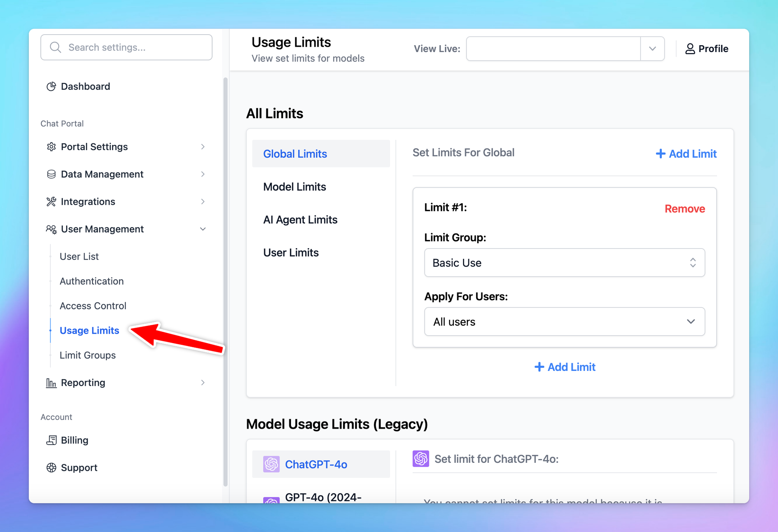The height and width of the screenshot is (532, 778).
Task: Click the logo beside Set limit for ChatGPT-4o
Action: (x=421, y=459)
